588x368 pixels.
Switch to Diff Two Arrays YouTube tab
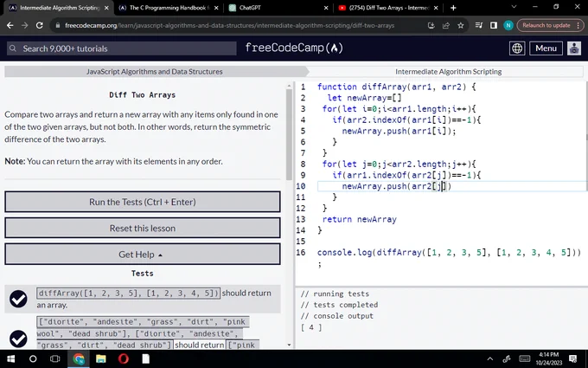[387, 8]
